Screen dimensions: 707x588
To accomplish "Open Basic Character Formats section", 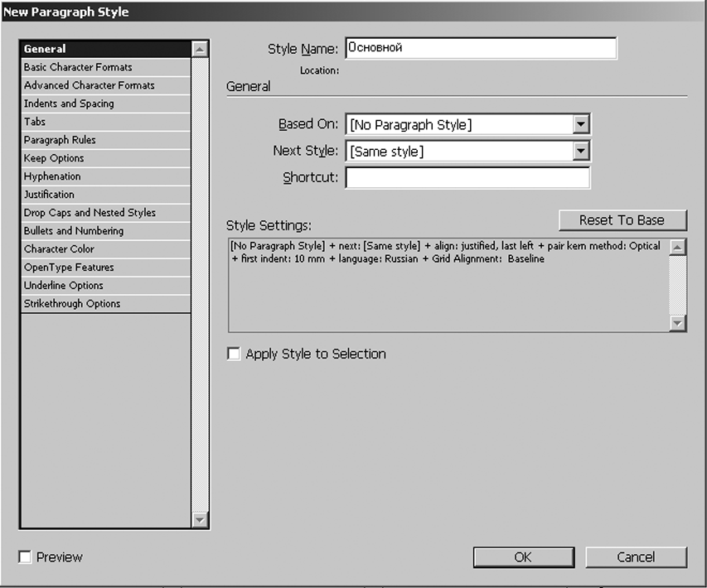I will pyautogui.click(x=106, y=67).
